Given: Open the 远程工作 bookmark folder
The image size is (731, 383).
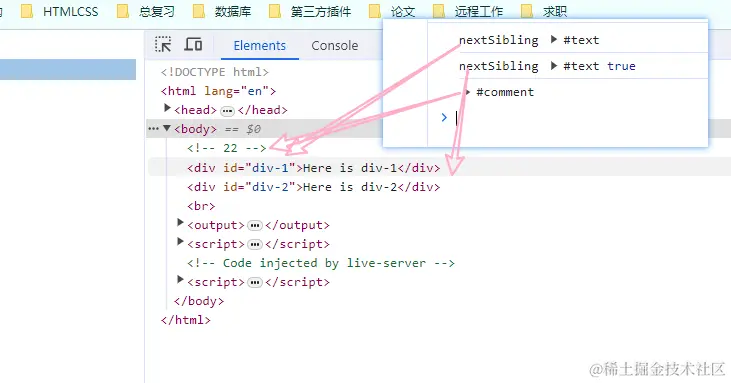Looking at the screenshot, I should coord(468,11).
